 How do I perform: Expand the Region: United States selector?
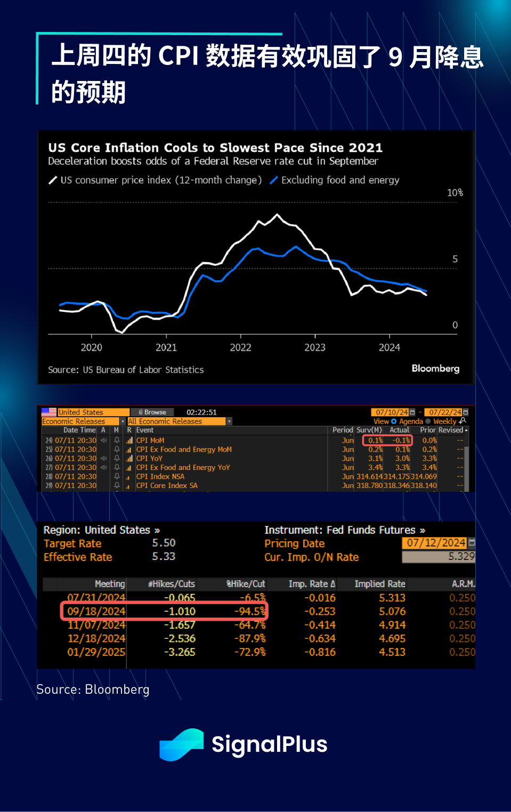102,530
